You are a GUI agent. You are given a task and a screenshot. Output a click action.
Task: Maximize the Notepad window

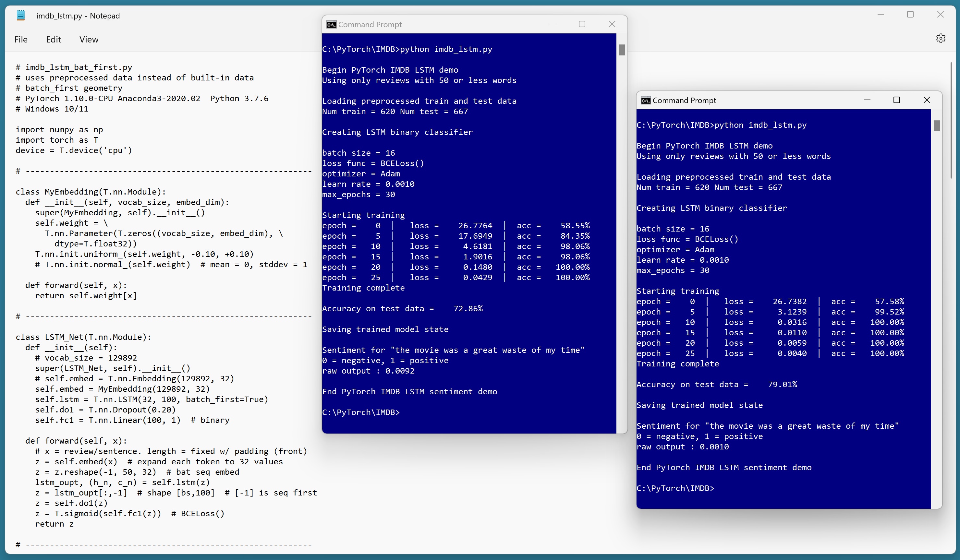click(x=910, y=15)
